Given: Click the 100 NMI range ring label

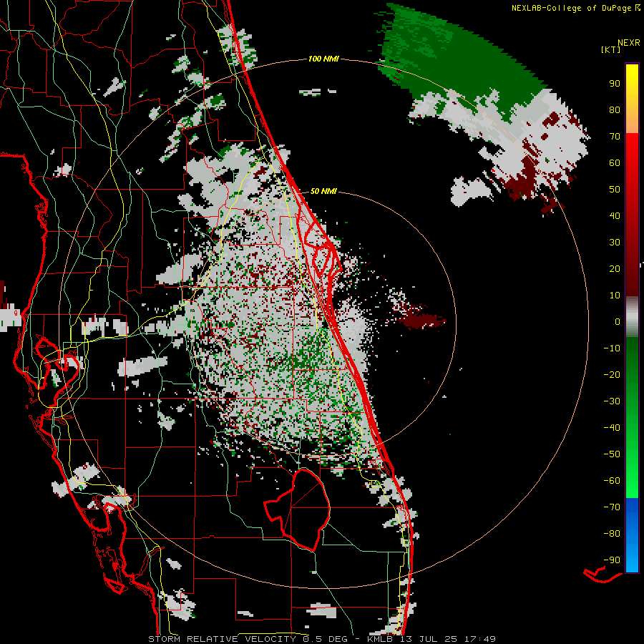Looking at the screenshot, I should [323, 59].
